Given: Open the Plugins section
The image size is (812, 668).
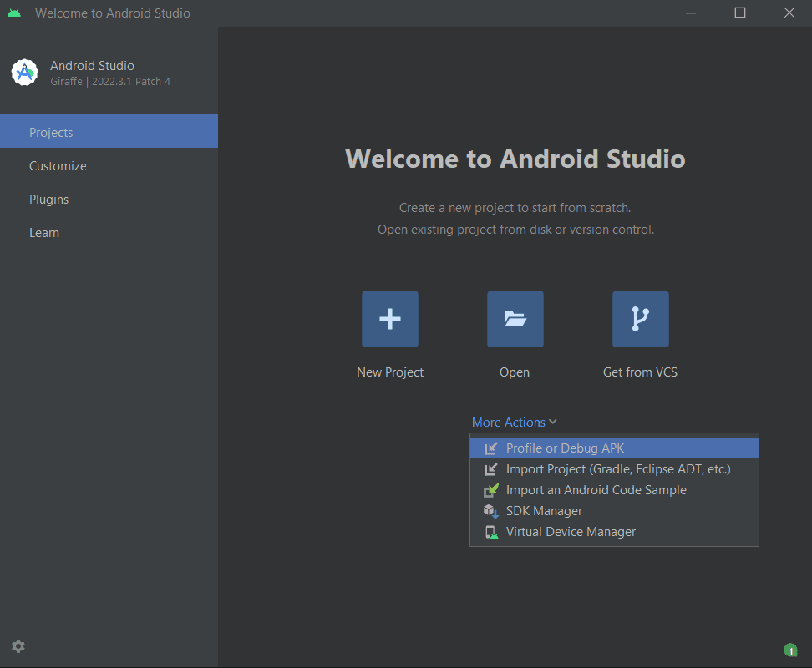Looking at the screenshot, I should (109, 200).
